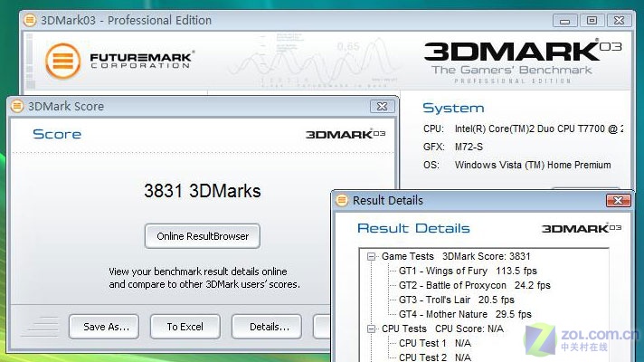Viewport: 644px width, 362px height.
Task: Click the Save As... button
Action: coord(104,327)
